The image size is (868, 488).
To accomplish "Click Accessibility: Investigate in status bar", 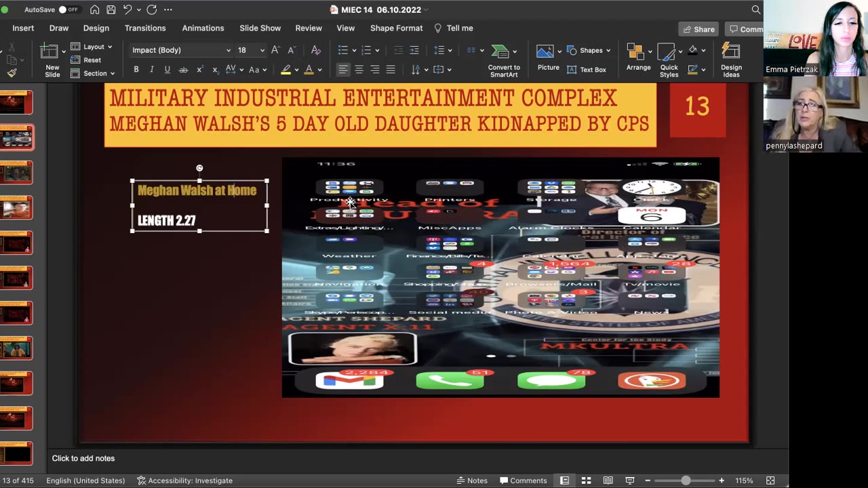I will tap(184, 481).
